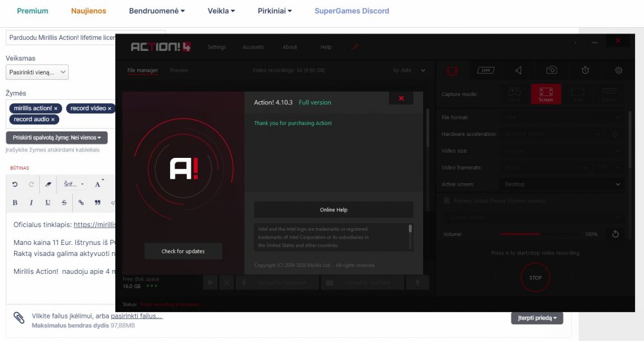Open the About menu in Action!

click(290, 47)
